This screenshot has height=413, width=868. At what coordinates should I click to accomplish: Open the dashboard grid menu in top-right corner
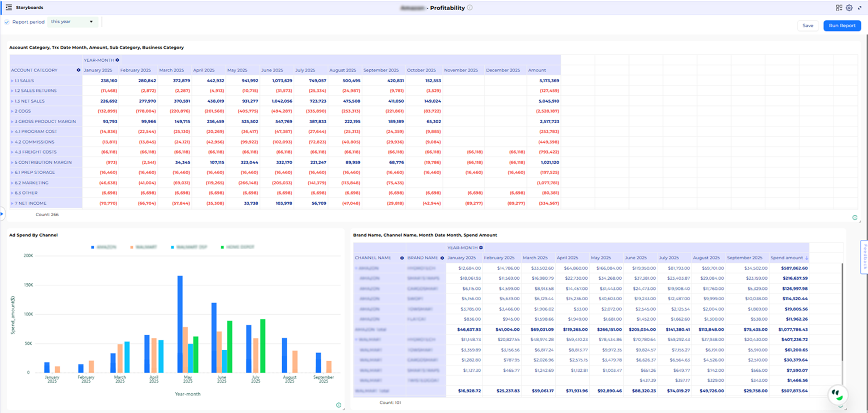tap(839, 8)
